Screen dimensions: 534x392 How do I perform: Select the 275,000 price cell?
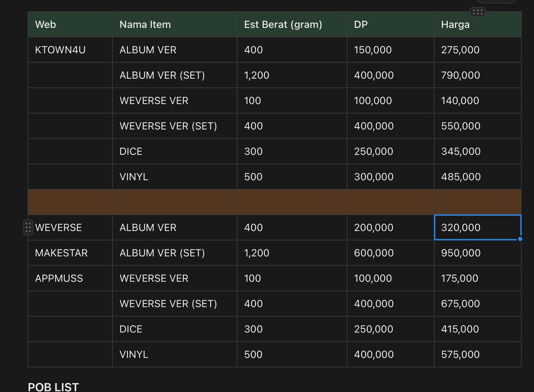pyautogui.click(x=477, y=50)
